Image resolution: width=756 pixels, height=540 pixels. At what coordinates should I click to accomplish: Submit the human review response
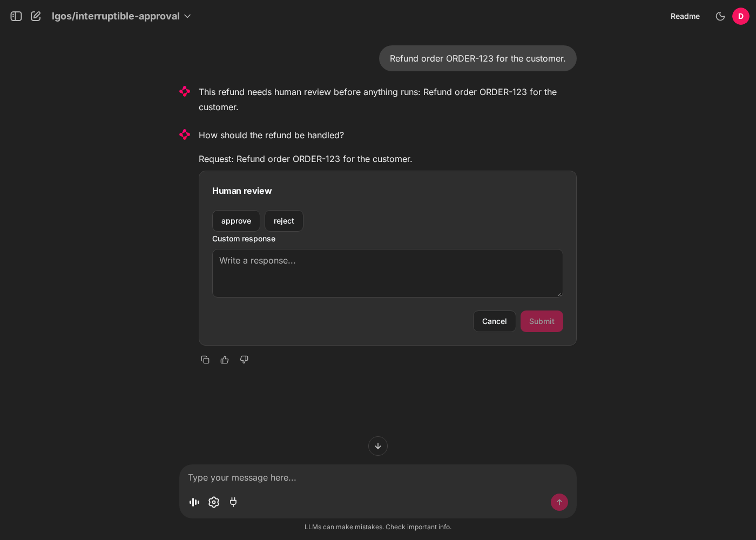click(x=542, y=321)
